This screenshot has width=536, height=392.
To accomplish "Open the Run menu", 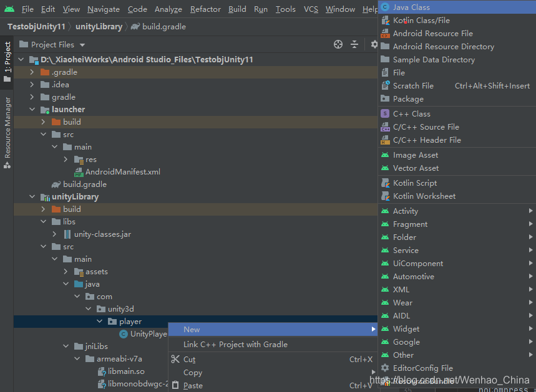I will click(x=260, y=9).
